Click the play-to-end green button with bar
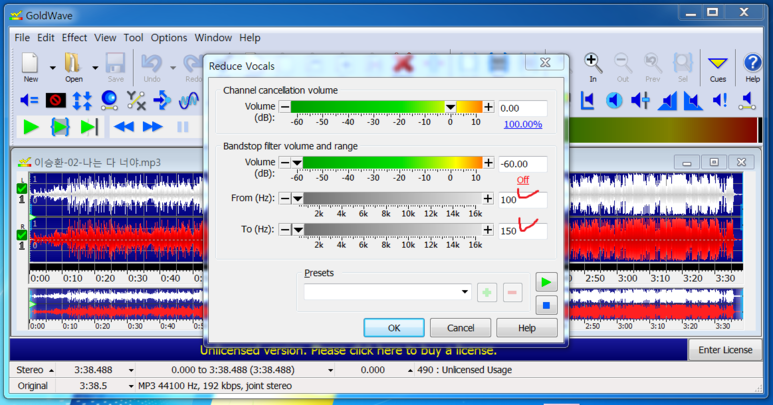 click(89, 127)
